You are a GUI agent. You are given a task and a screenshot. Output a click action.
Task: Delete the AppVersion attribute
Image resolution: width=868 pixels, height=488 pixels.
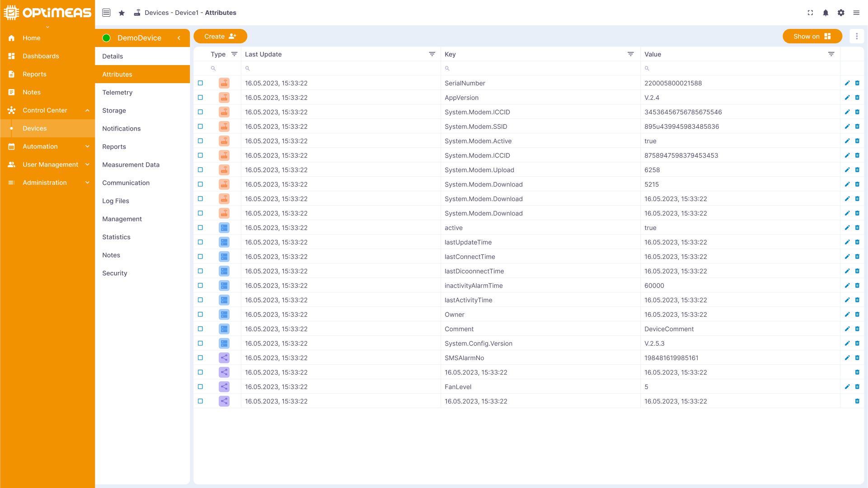[857, 98]
